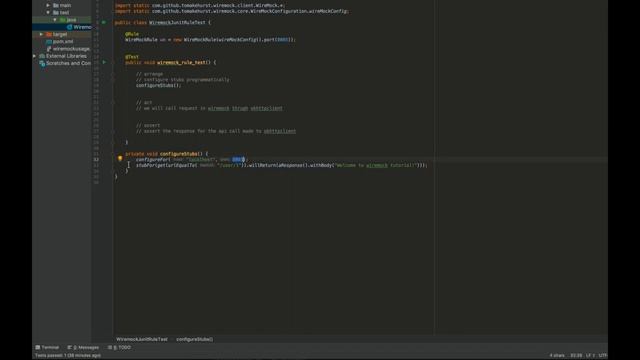The height and width of the screenshot is (360, 640).
Task: Click WiremockJunitRuleTest breadcrumb
Action: [x=142, y=339]
